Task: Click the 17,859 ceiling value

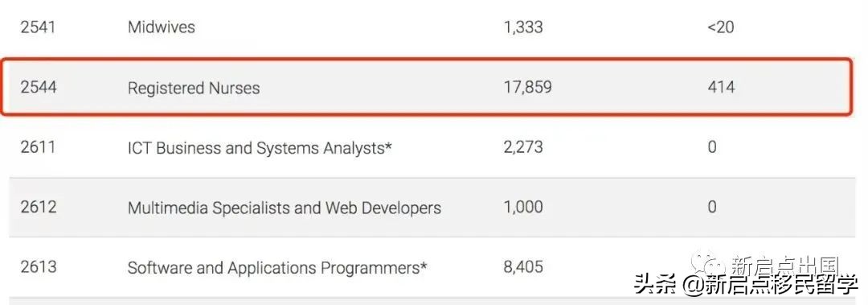Action: point(527,88)
